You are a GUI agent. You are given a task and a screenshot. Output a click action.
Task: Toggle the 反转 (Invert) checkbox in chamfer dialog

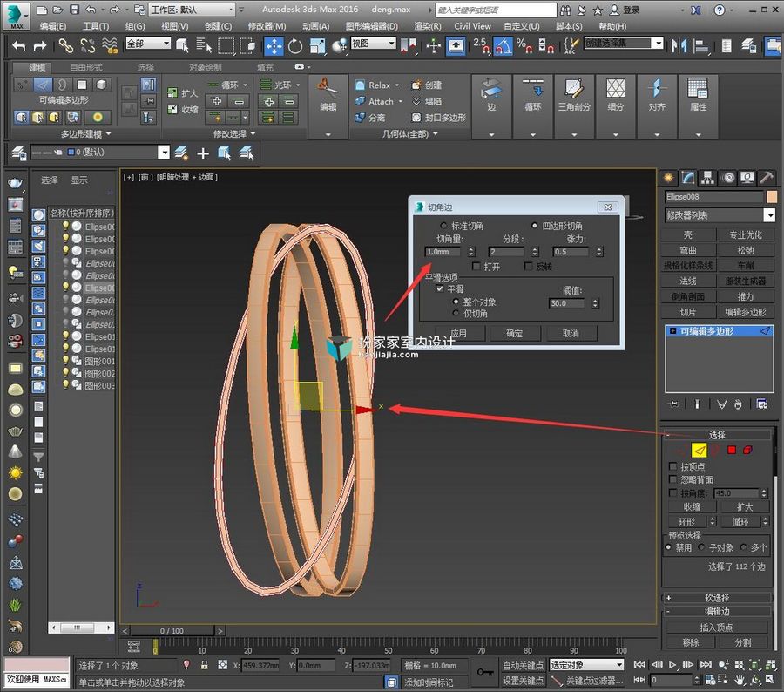coord(529,266)
